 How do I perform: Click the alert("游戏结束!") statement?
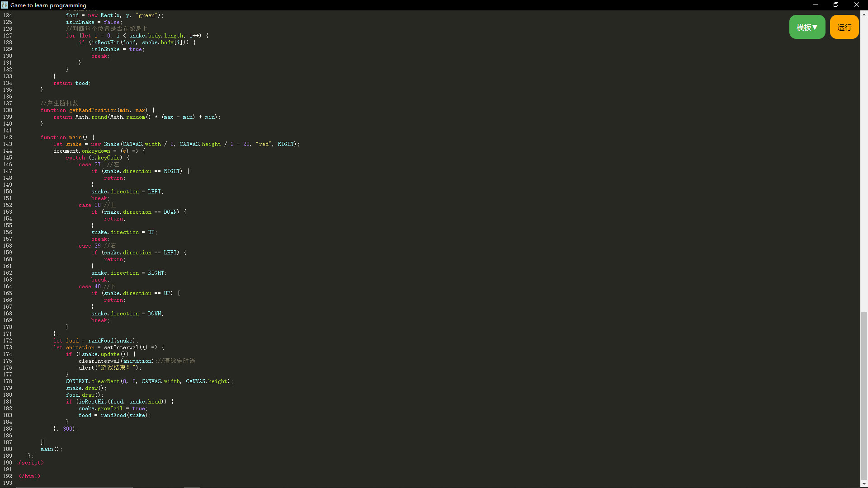point(111,367)
